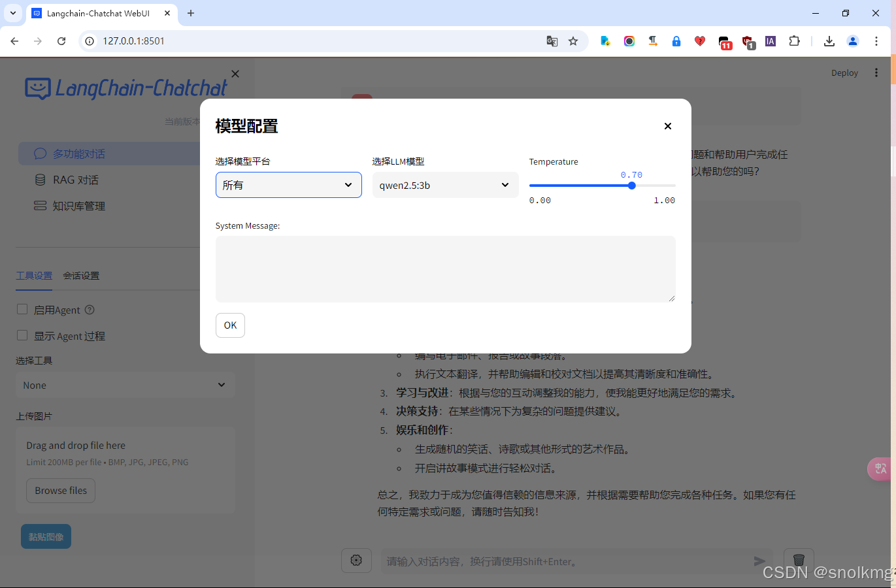Viewport: 896px width, 588px height.
Task: Open the three-dot menu next to Deploy
Action: [x=876, y=73]
